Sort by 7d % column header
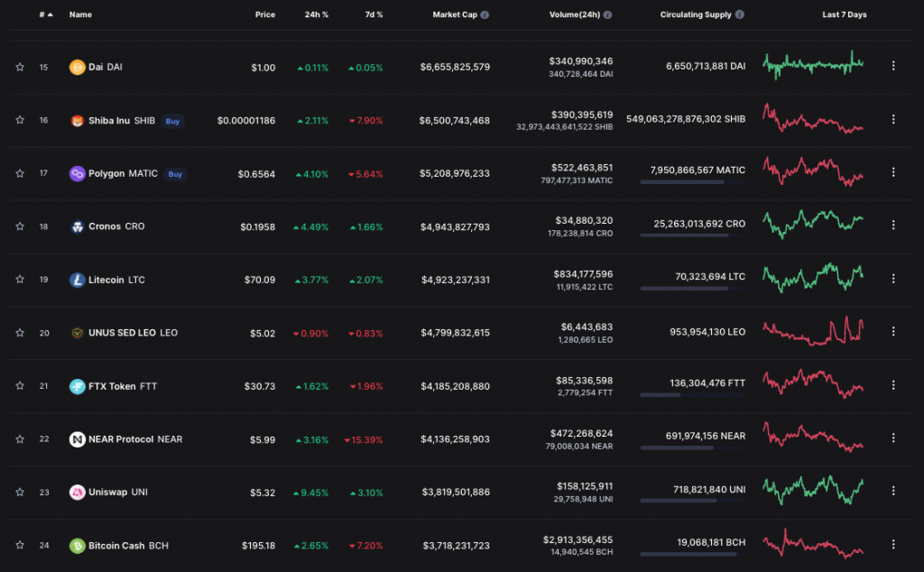The image size is (924, 572). click(x=374, y=14)
